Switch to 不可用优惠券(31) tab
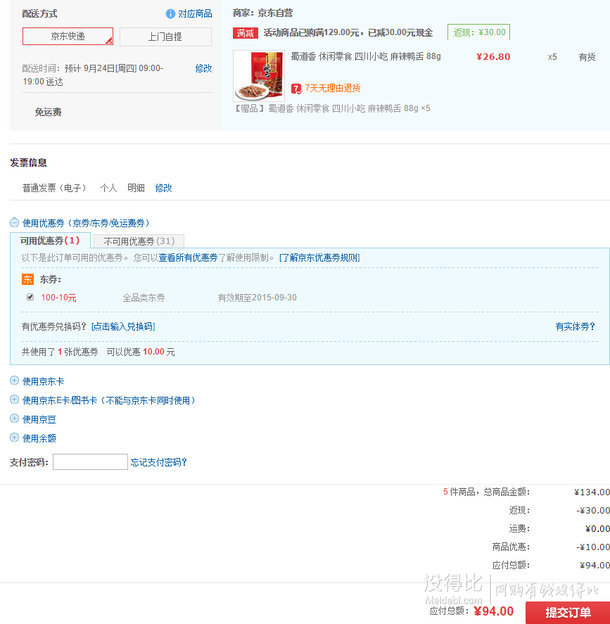Viewport: 610px width, 624px height. tap(139, 241)
